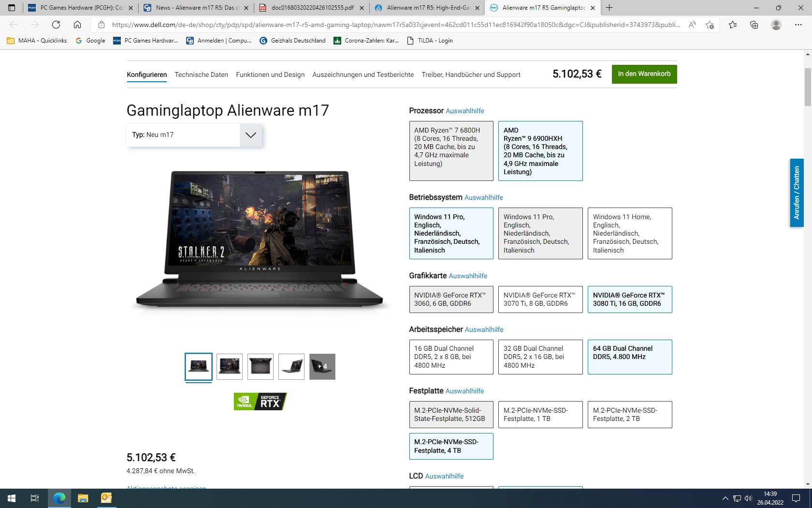The image size is (812, 508).
Task: Choose GeForce RTX 3080 Ti 16 GB graphics
Action: (x=630, y=299)
